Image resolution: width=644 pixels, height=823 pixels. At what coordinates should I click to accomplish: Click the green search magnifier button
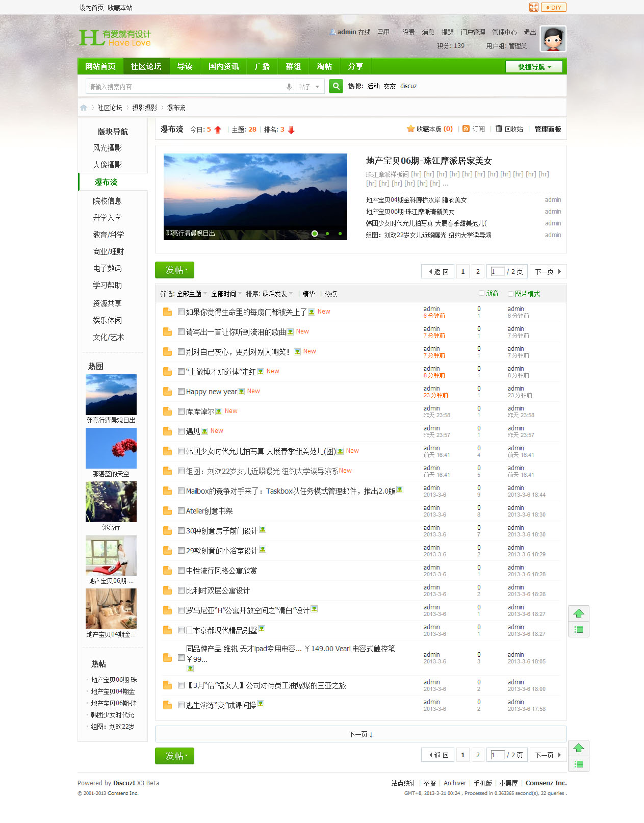click(336, 86)
